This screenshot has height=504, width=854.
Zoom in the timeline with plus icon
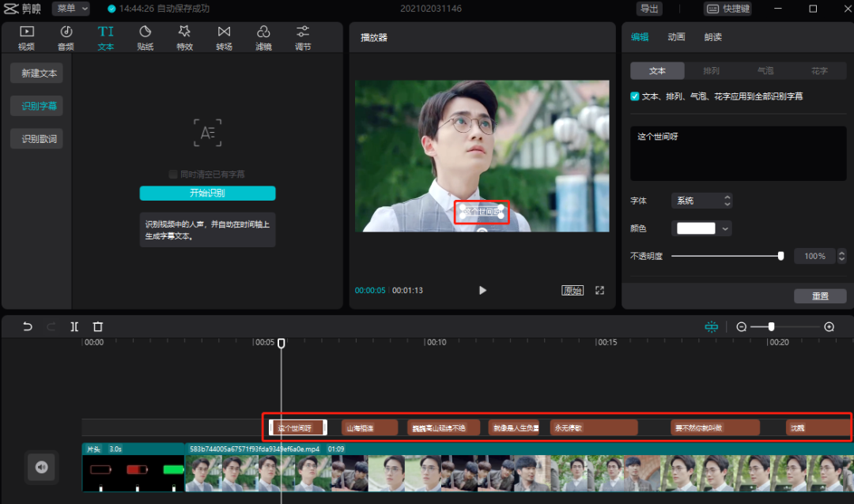click(x=829, y=326)
